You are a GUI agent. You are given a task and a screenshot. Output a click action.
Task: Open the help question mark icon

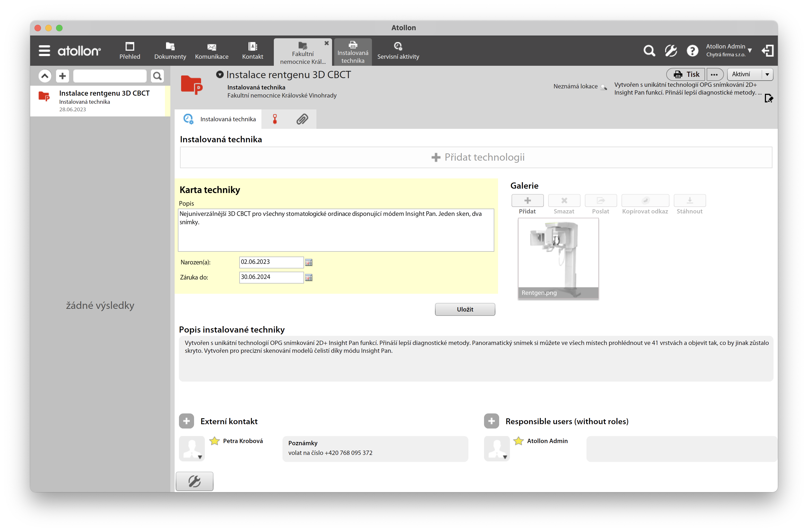pyautogui.click(x=692, y=51)
